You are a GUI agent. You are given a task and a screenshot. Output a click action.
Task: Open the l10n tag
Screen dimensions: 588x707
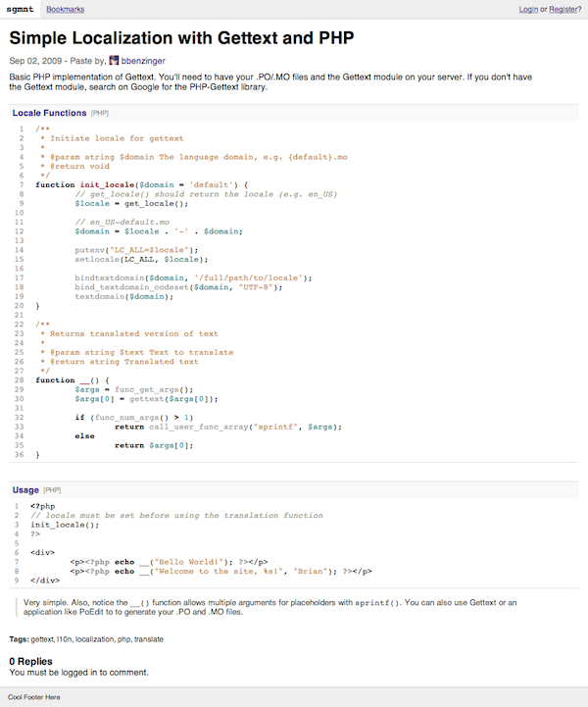[64, 639]
